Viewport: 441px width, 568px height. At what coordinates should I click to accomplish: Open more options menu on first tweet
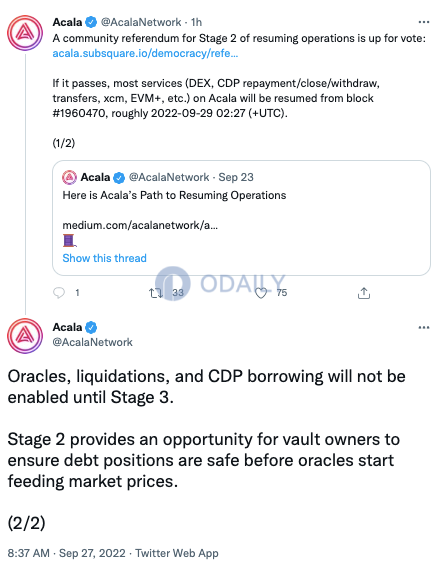pos(424,22)
